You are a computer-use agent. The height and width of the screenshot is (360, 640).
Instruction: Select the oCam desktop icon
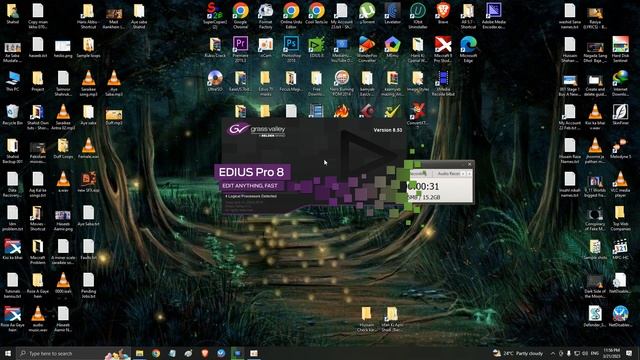[x=266, y=47]
